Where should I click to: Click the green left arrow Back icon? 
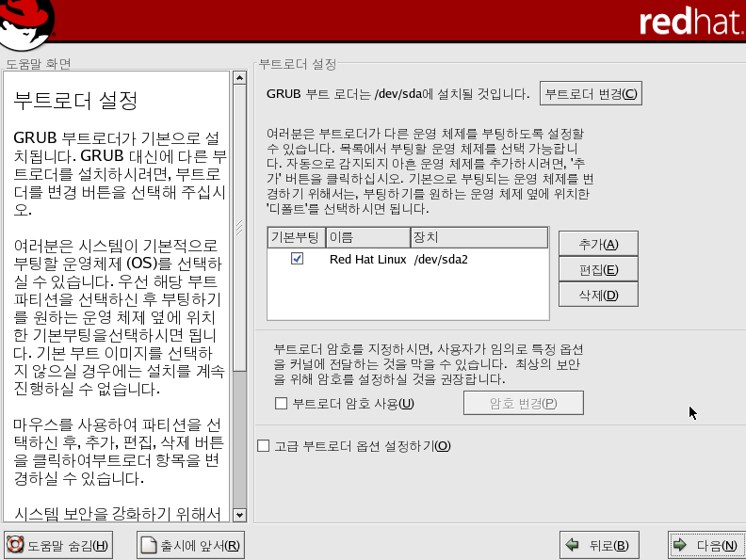[x=573, y=545]
